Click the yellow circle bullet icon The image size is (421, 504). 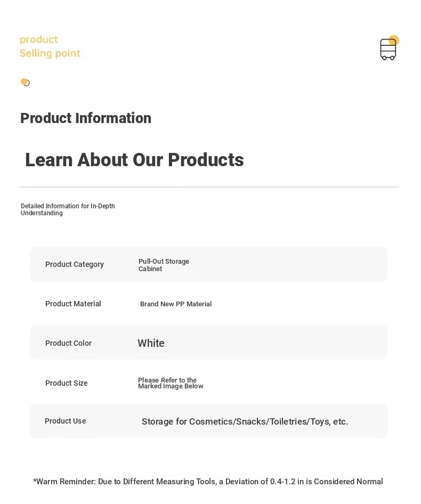click(x=25, y=82)
